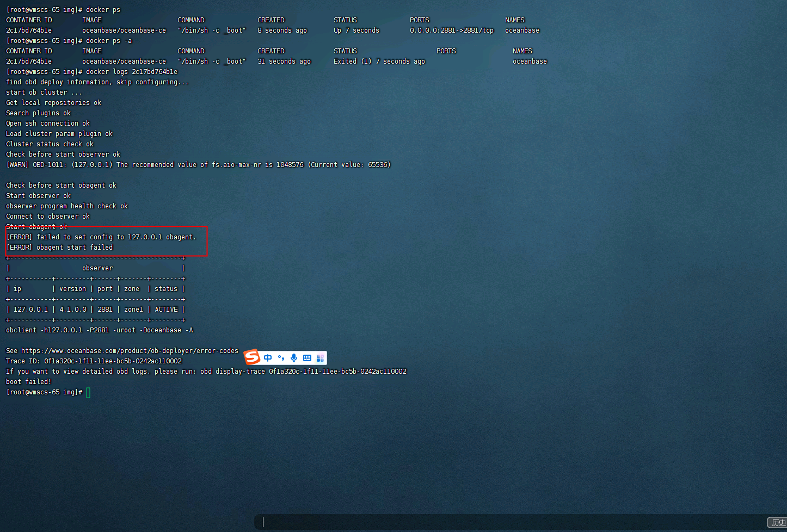This screenshot has width=787, height=532.
Task: Select the 127.0.0.1 ip cell in table
Action: 30,310
